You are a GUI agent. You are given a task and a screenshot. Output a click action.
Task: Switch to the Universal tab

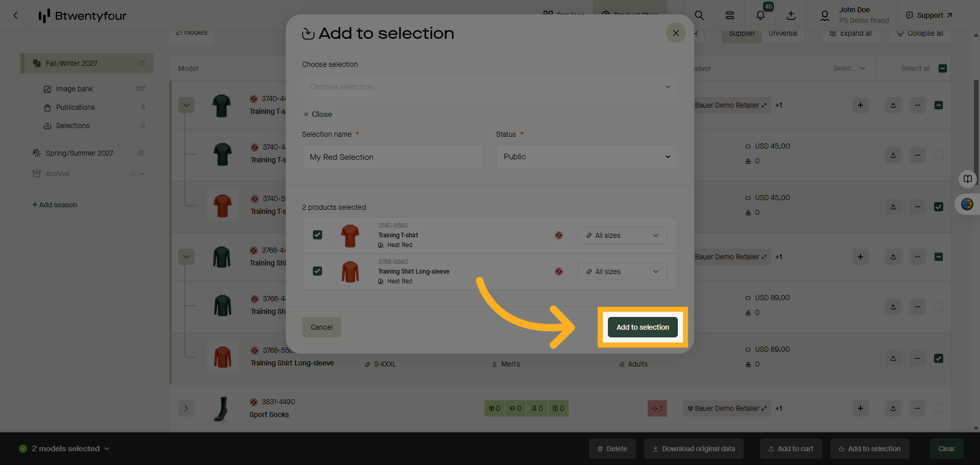(x=783, y=33)
